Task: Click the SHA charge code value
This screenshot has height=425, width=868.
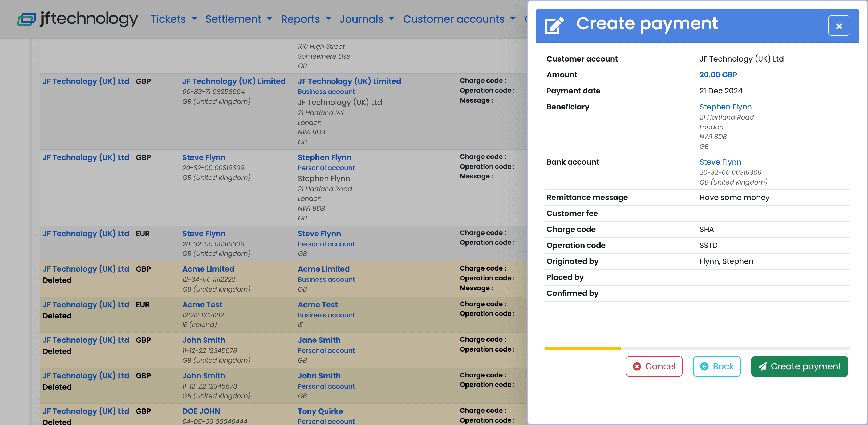Action: [x=706, y=229]
